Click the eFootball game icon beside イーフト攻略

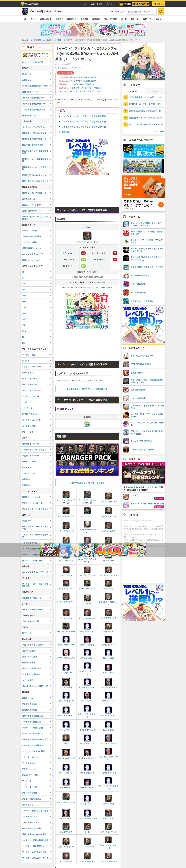(25, 11)
